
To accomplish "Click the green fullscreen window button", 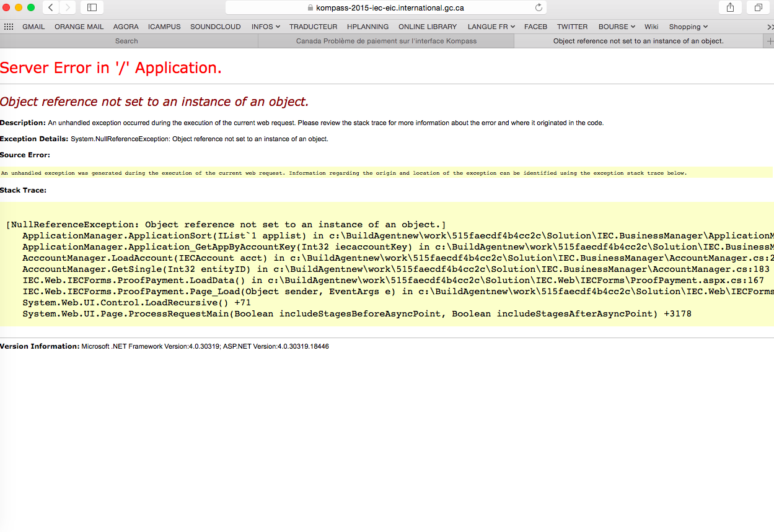I will point(31,7).
